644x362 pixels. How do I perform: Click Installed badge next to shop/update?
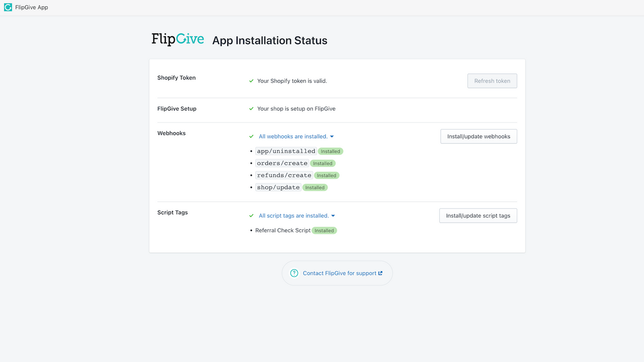315,188
